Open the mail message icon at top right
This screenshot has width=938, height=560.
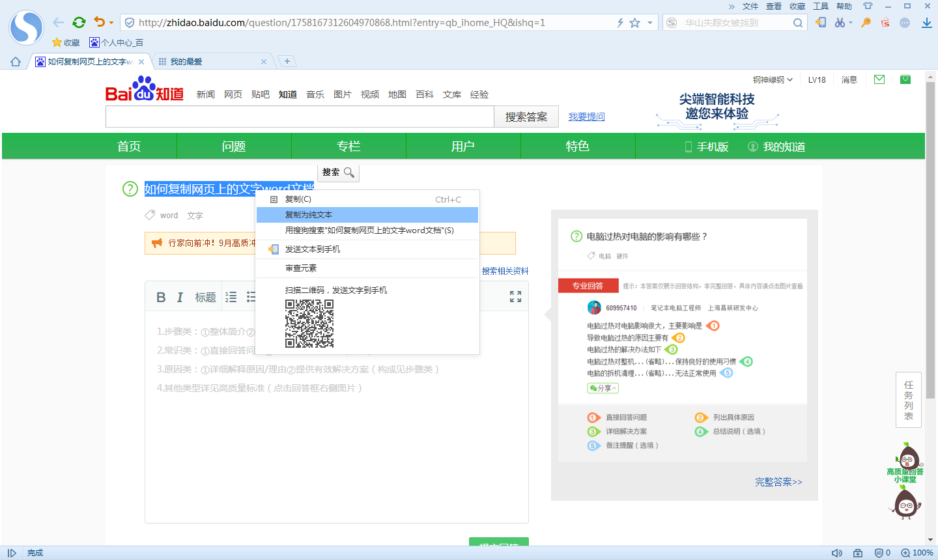[879, 79]
